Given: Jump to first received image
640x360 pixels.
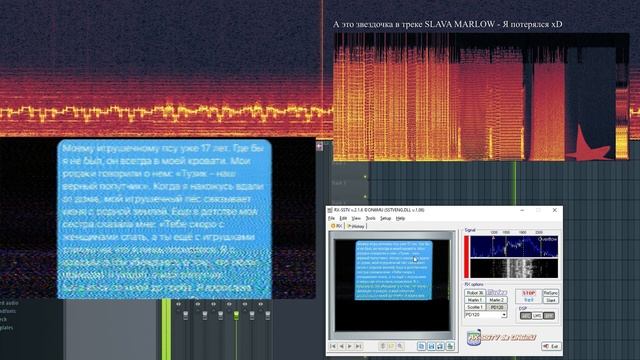Looking at the screenshot, I should pyautogui.click(x=333, y=346).
